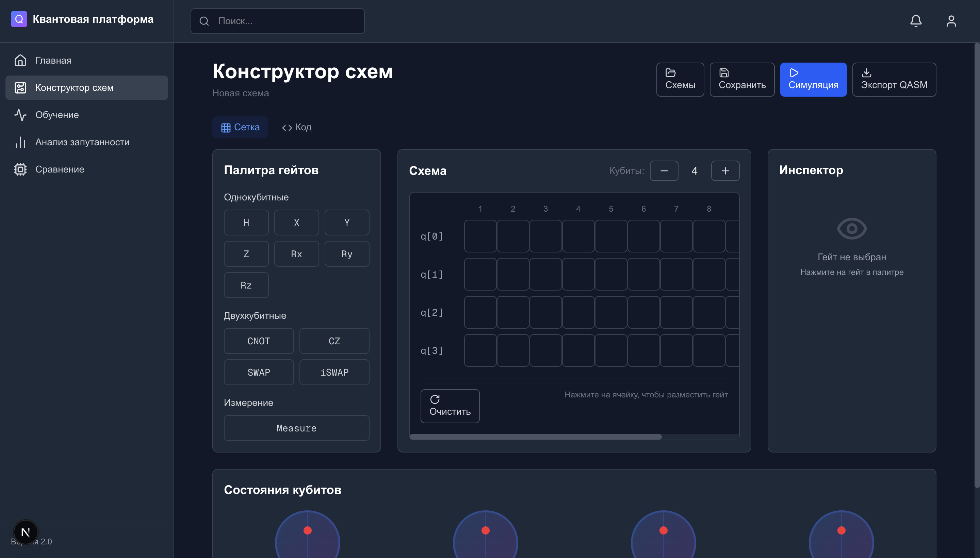Screen dimensions: 980x558
Task: Select the CNOT gate
Action: click(x=259, y=341)
